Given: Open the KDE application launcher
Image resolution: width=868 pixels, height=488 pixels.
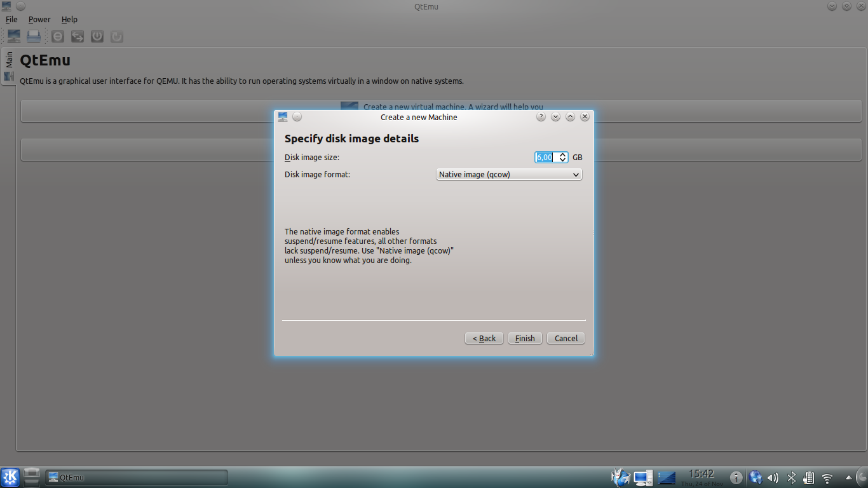Looking at the screenshot, I should pyautogui.click(x=10, y=477).
